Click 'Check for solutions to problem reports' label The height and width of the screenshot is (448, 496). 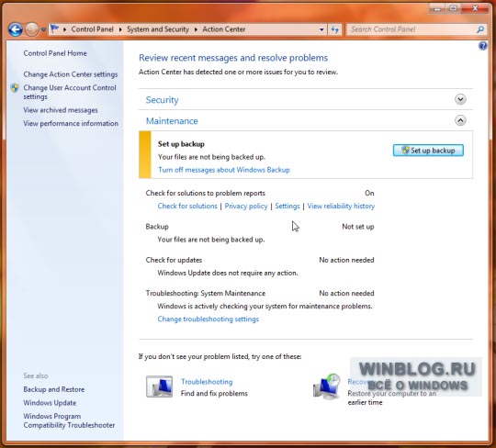pos(206,193)
